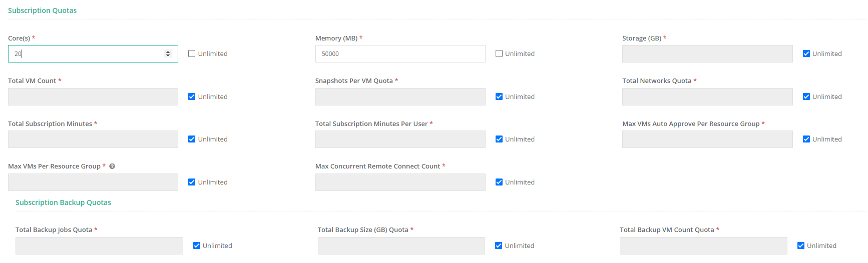Check Unlimited for Memory (MB)
Image resolution: width=868 pixels, height=263 pixels.
tap(499, 54)
